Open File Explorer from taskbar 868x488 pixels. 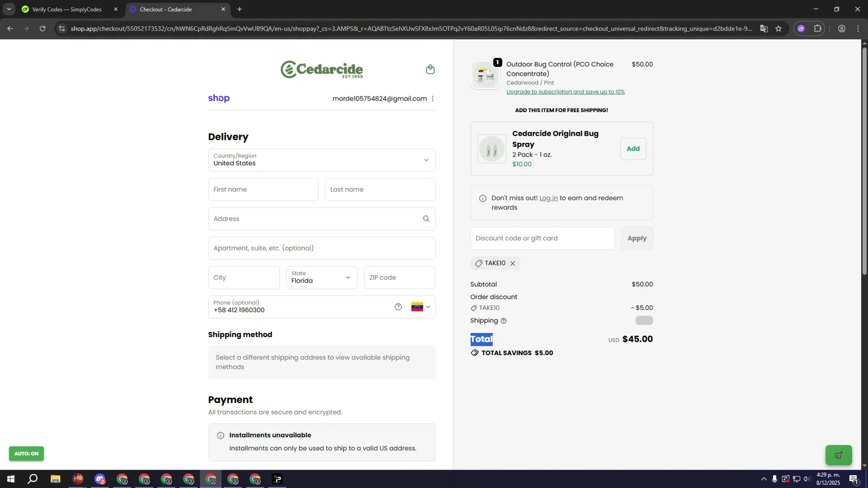[56, 479]
